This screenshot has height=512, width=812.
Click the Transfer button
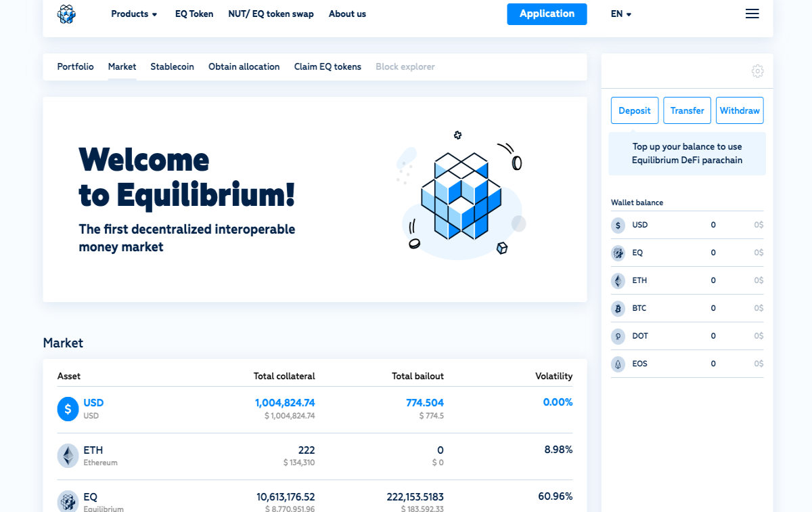tap(687, 110)
